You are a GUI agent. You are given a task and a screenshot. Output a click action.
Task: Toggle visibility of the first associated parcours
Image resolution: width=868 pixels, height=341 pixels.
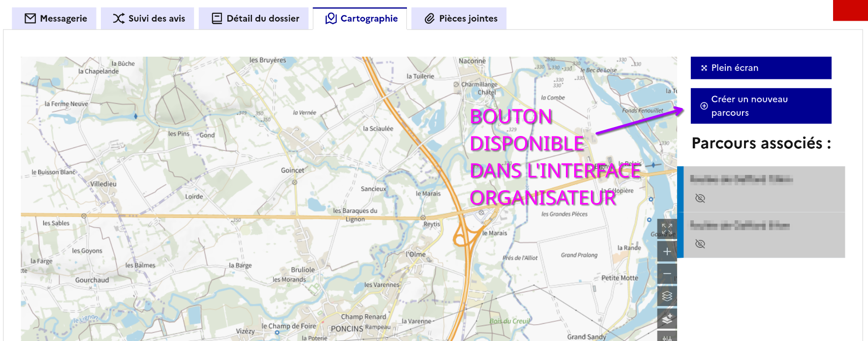point(700,198)
